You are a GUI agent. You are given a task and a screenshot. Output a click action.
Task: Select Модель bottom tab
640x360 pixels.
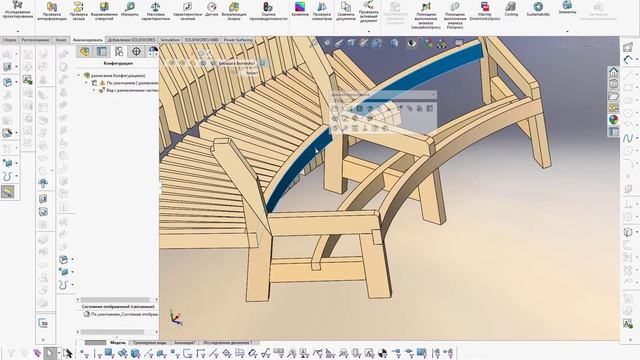(x=118, y=342)
